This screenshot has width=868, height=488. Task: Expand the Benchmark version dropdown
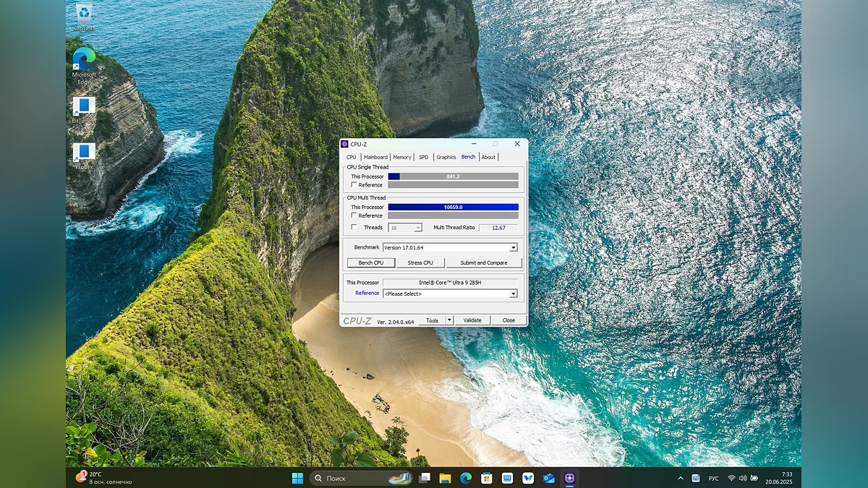pyautogui.click(x=514, y=247)
